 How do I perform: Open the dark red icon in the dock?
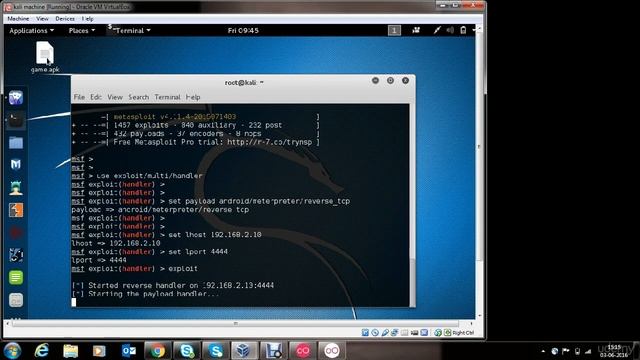(x=16, y=233)
